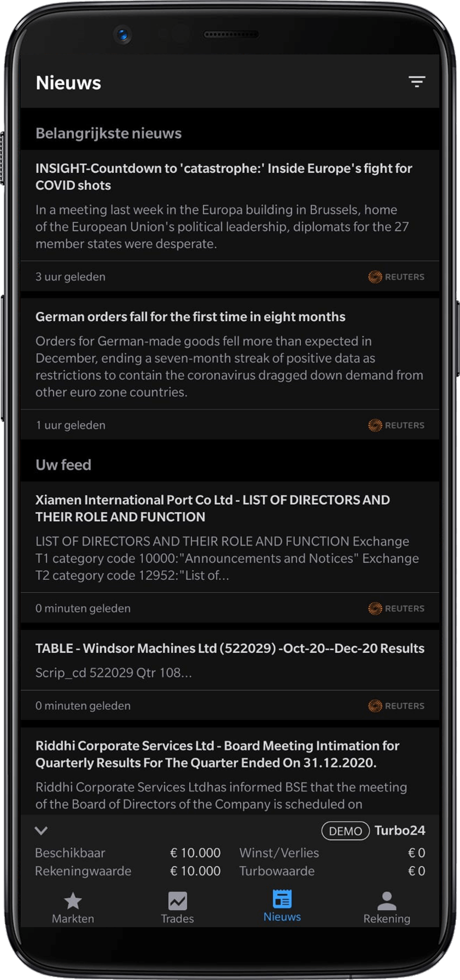This screenshot has width=460, height=980.
Task: Select the Belangrijkste nieuws section header
Action: [x=108, y=133]
